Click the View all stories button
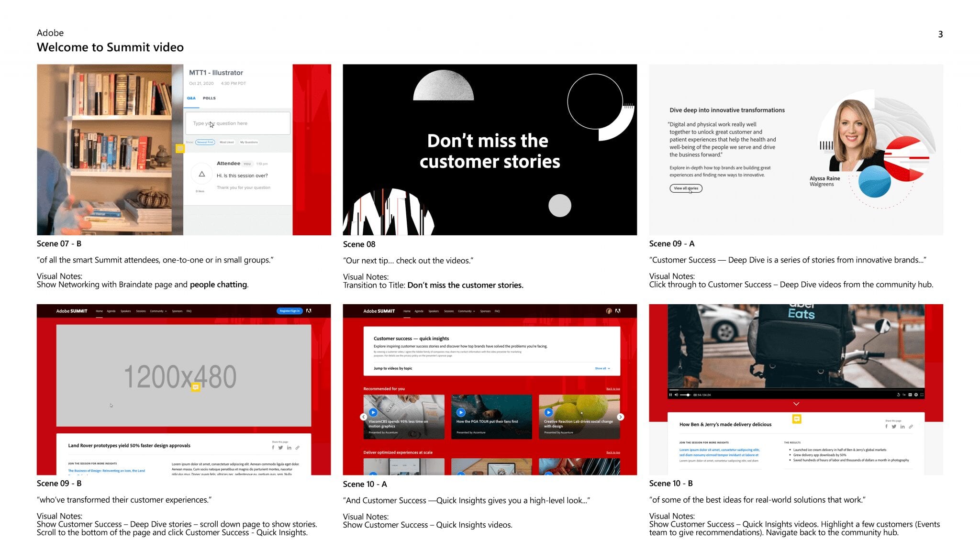Viewport: 980px width, 551px height. tap(686, 188)
